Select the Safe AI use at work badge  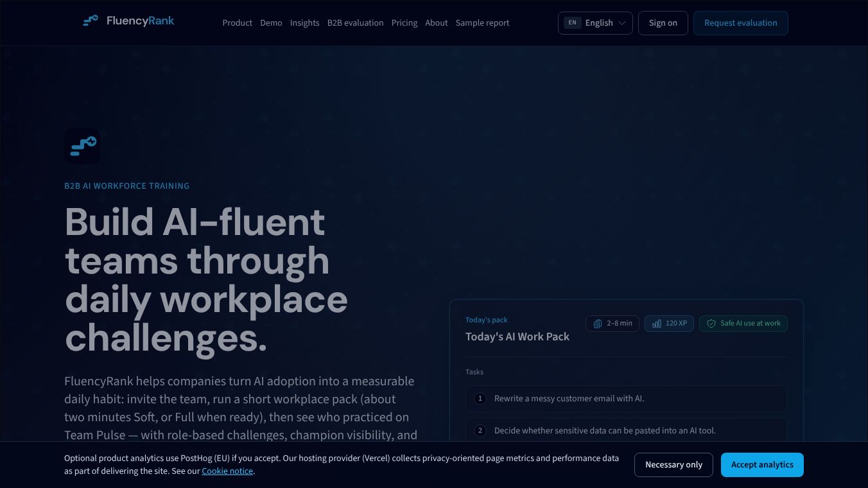(743, 324)
